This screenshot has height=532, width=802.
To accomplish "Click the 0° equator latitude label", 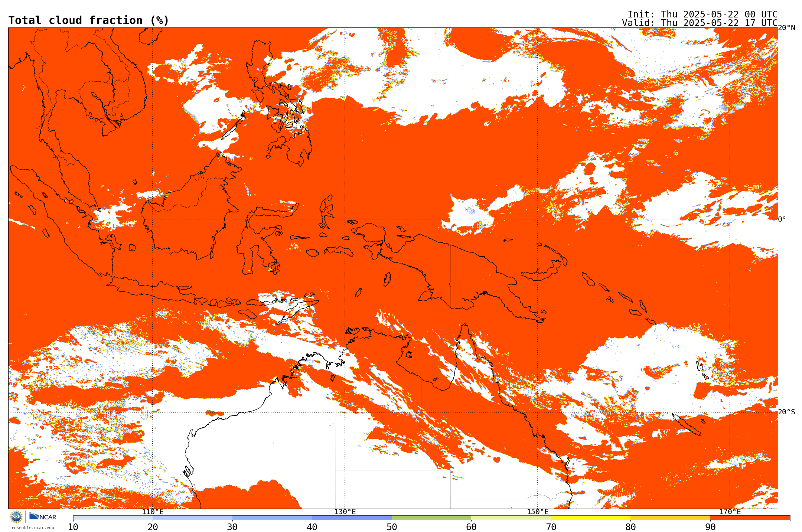I will [x=782, y=219].
